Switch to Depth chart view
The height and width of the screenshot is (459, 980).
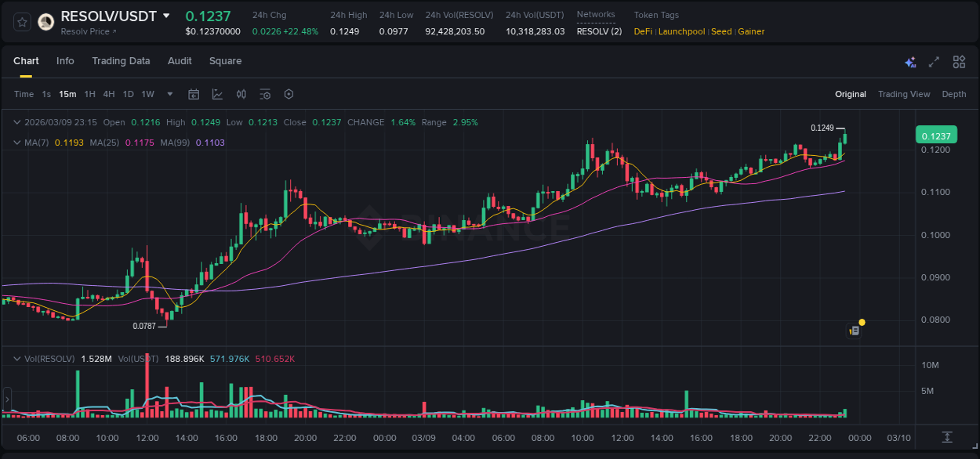954,94
